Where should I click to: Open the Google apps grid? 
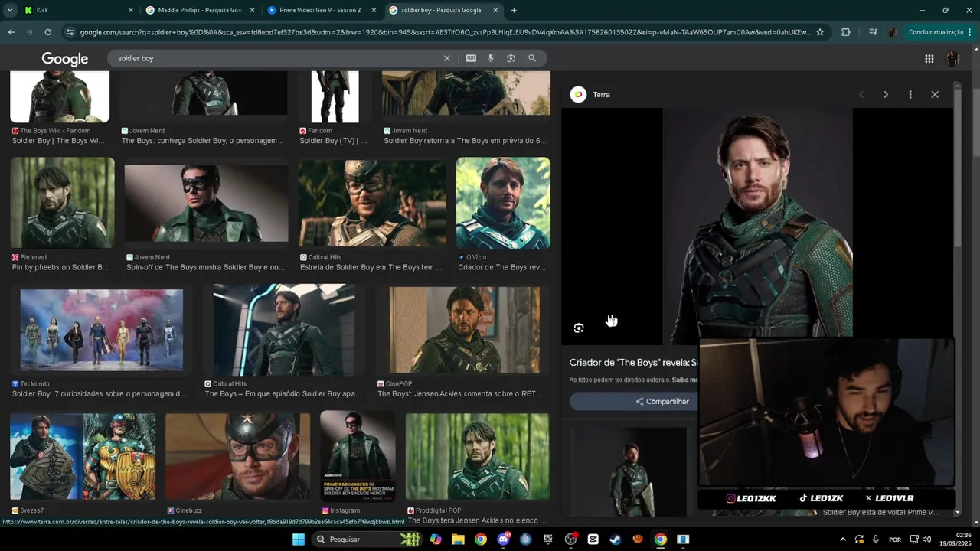(929, 59)
